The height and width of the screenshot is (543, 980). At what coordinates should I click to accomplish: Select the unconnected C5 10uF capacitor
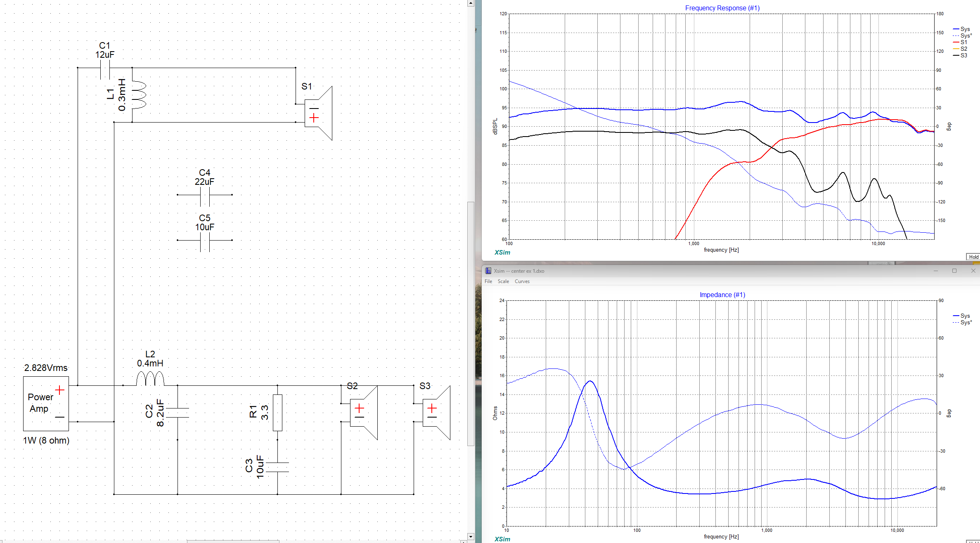(x=205, y=241)
